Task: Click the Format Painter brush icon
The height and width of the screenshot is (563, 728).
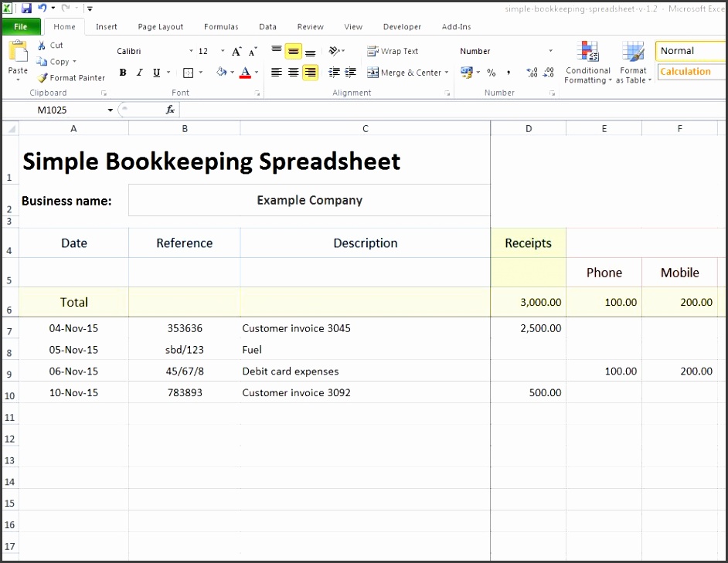Action: tap(43, 78)
